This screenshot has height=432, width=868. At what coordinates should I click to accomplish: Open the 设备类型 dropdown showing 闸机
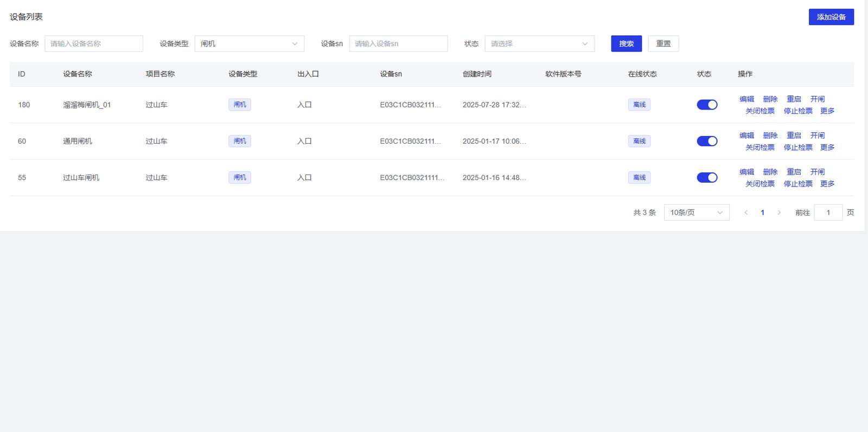click(x=250, y=43)
